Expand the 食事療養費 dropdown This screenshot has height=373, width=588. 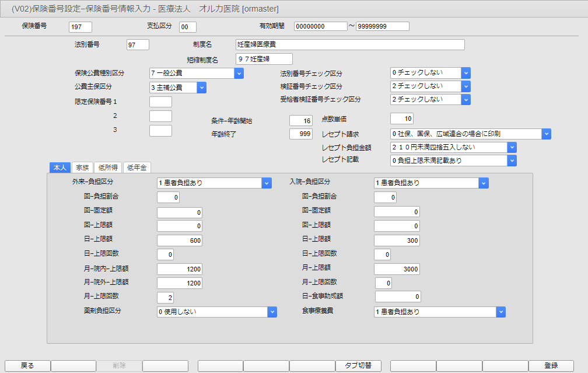(501, 312)
